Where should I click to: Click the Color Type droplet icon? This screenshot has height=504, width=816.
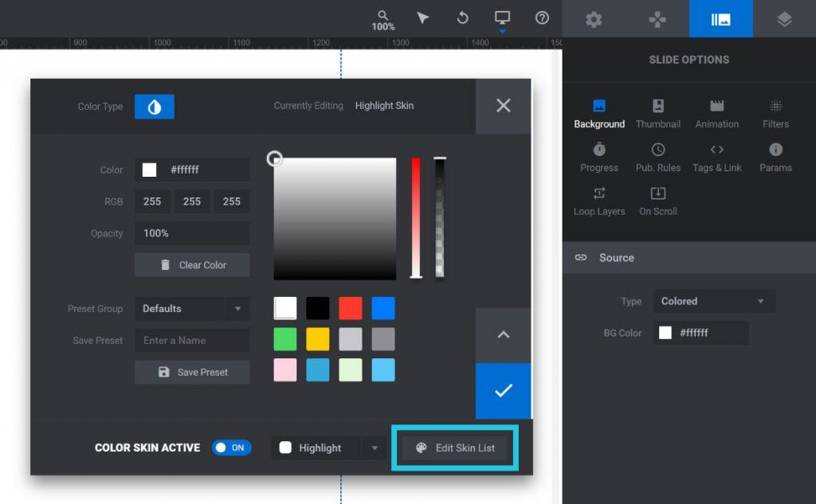[x=154, y=105]
